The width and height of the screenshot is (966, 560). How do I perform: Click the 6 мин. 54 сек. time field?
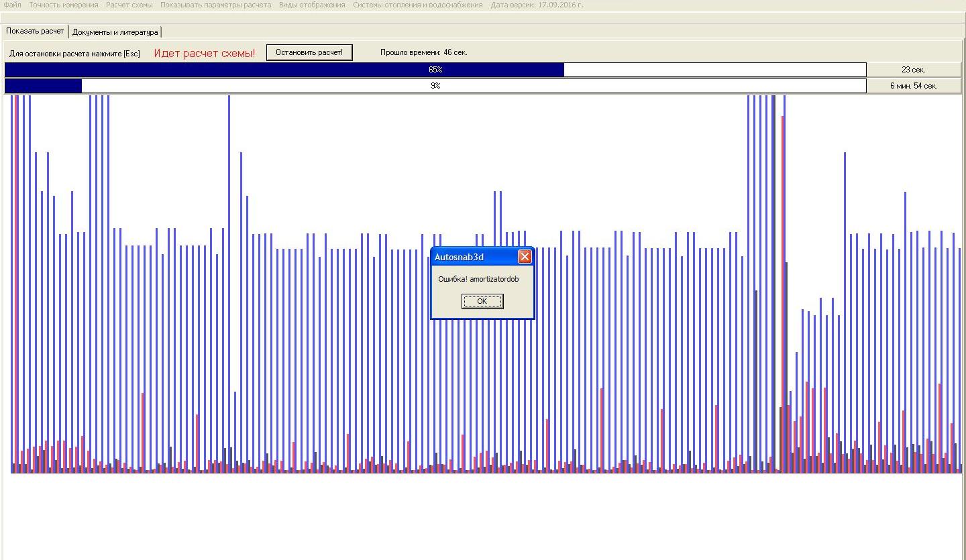(x=914, y=86)
